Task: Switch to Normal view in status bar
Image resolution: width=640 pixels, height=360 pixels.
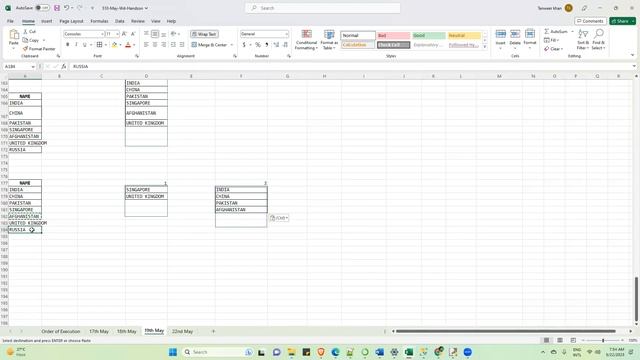Action: tap(546, 340)
